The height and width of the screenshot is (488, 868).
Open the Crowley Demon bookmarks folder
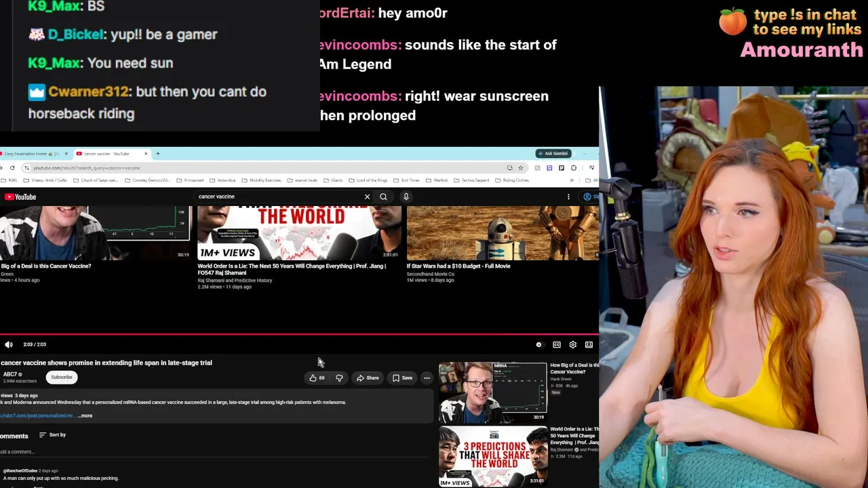(x=147, y=180)
